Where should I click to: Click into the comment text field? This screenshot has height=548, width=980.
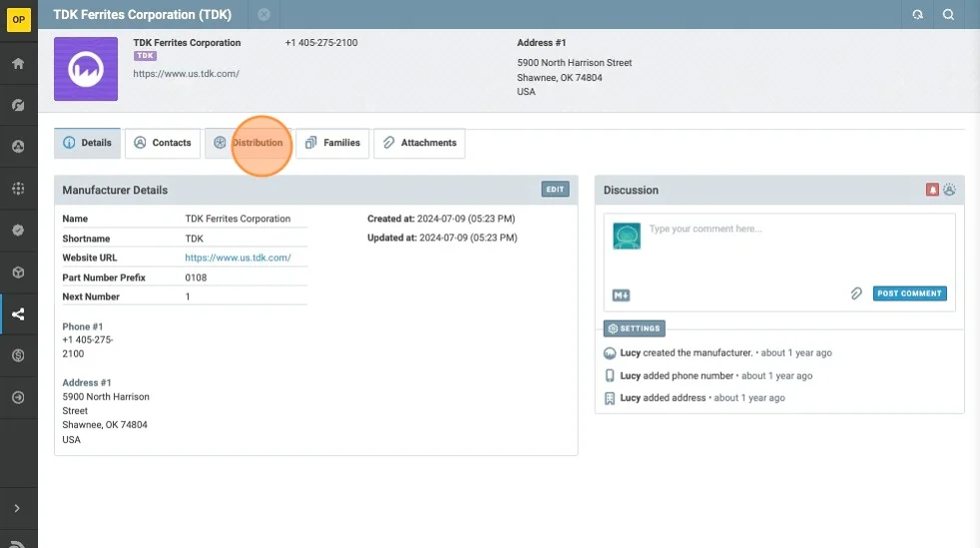pos(795,243)
